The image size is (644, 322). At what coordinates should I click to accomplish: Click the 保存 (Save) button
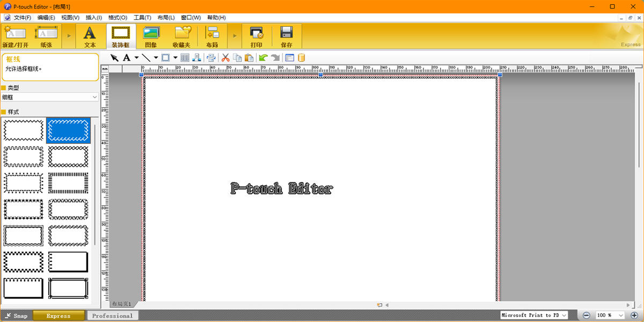coord(287,36)
